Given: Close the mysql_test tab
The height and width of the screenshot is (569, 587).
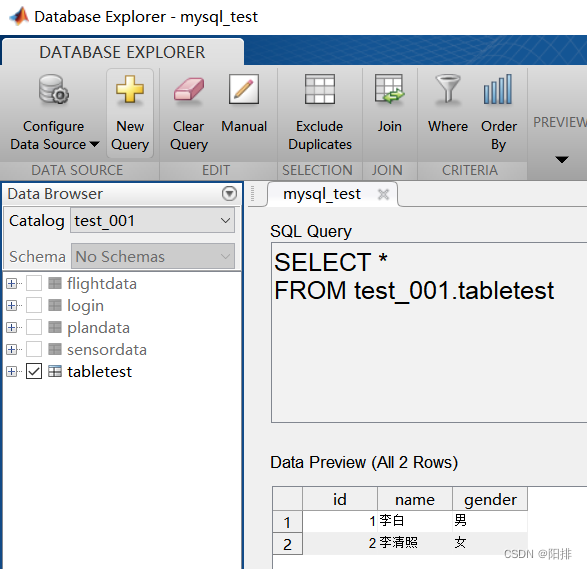Looking at the screenshot, I should click(383, 194).
